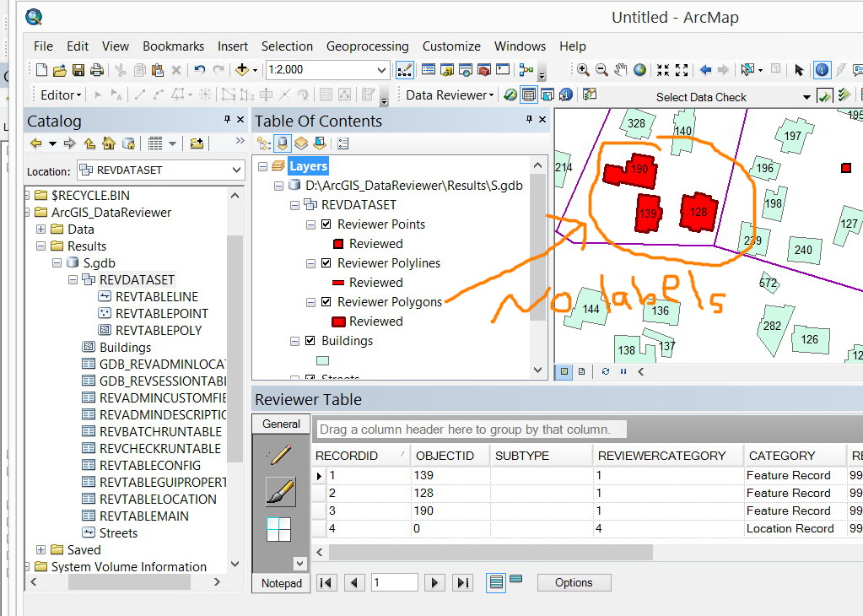The height and width of the screenshot is (616, 863).
Task: Pick the Select Elements black arrow tool
Action: coord(799,70)
